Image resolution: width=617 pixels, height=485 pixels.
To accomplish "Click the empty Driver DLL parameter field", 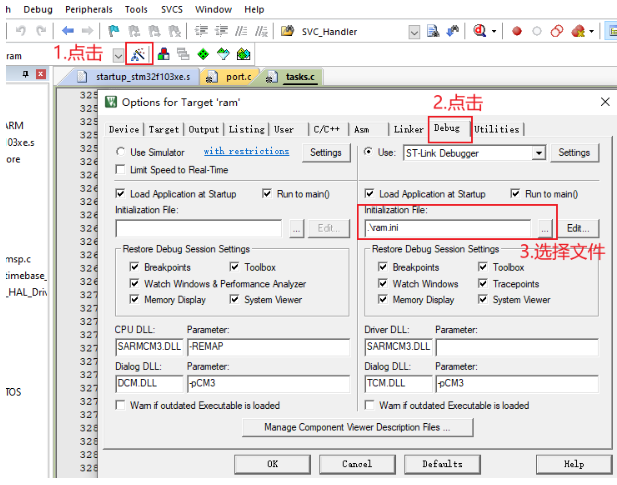I will (x=517, y=347).
